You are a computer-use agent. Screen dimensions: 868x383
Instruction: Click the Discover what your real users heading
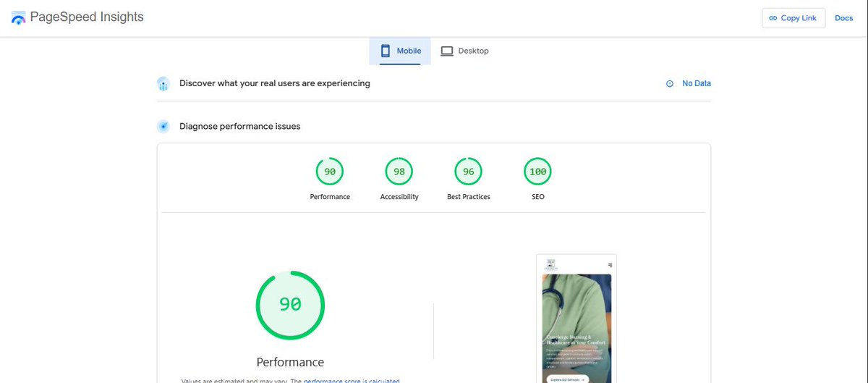click(275, 83)
